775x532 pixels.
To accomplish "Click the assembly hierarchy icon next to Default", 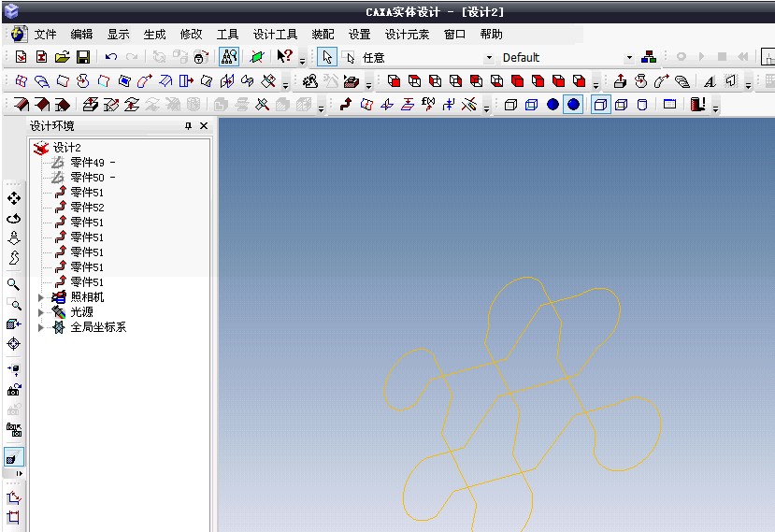I will 649,57.
